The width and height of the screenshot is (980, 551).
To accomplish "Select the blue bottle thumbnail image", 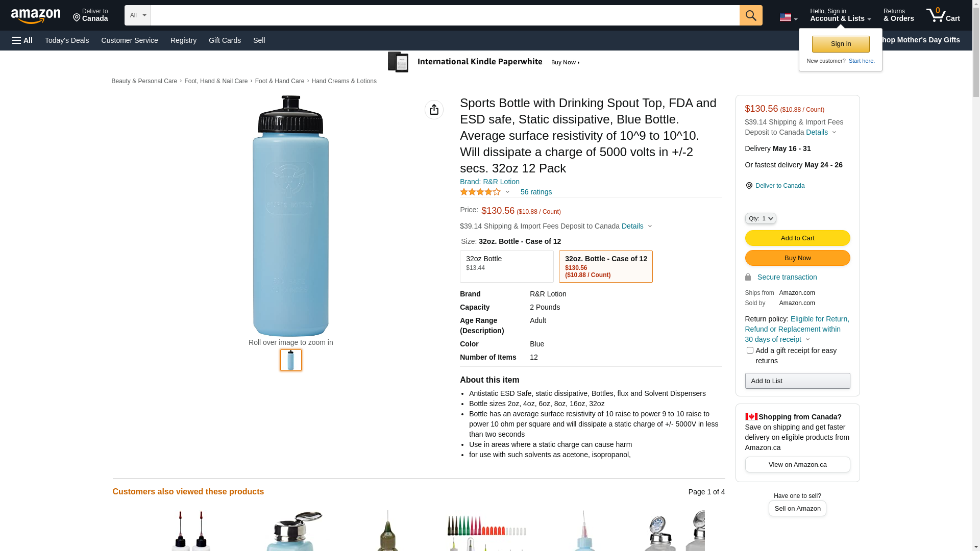I will click(x=291, y=360).
